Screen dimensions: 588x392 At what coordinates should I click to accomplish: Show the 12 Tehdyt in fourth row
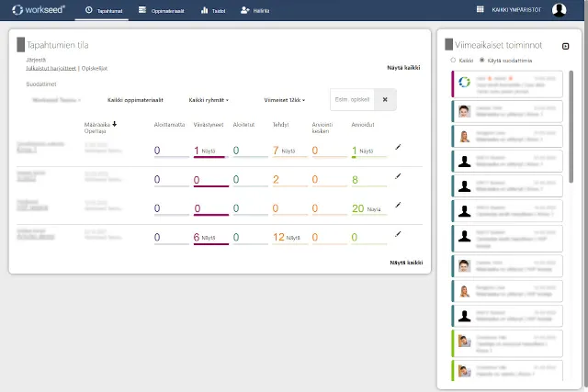pyautogui.click(x=293, y=238)
